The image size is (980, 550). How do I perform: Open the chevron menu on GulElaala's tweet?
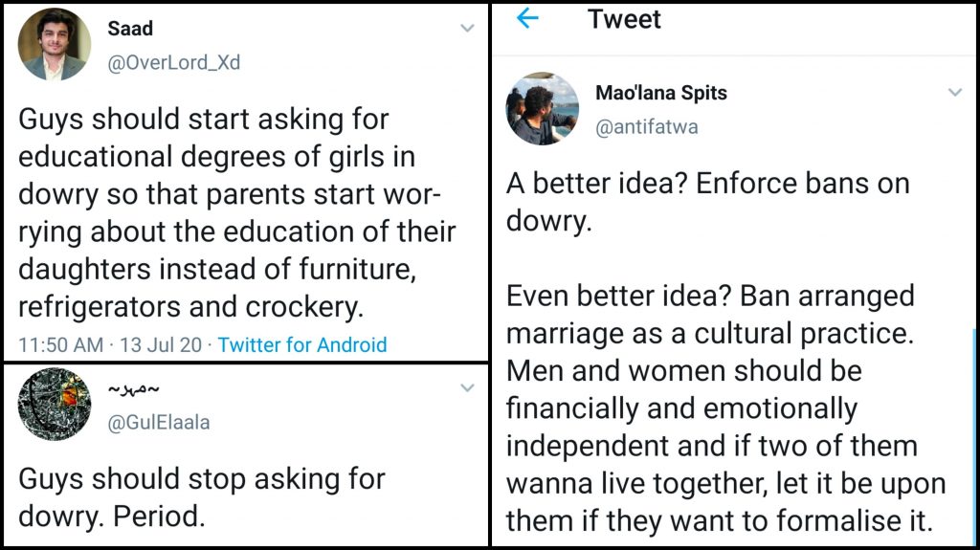(x=467, y=388)
